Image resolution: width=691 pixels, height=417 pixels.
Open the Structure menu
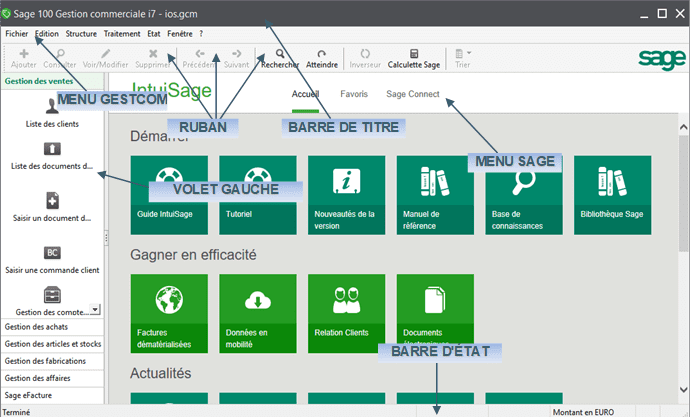click(x=81, y=34)
